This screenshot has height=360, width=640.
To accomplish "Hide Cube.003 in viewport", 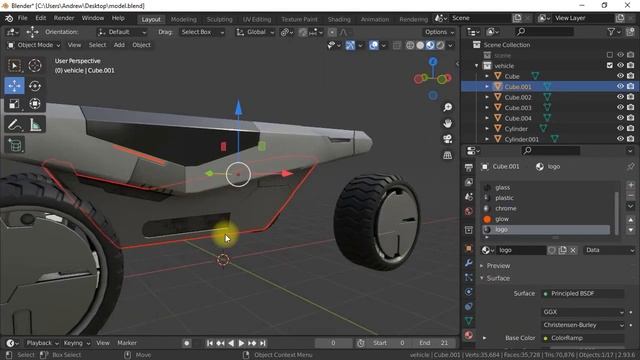I will pos(620,107).
